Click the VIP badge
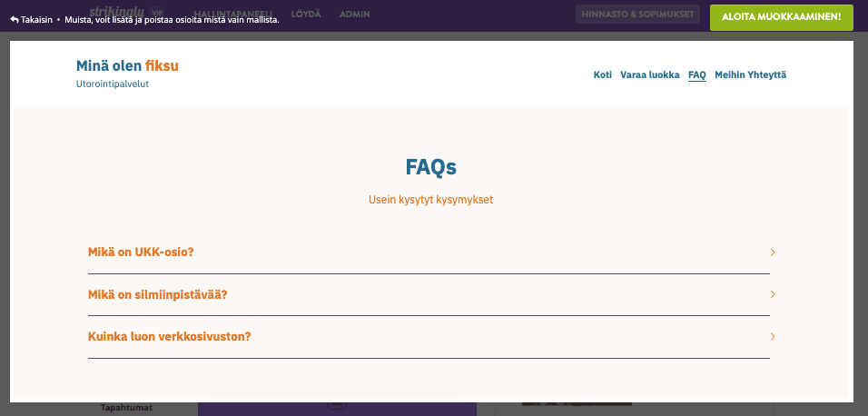This screenshot has width=868, height=416. (157, 11)
